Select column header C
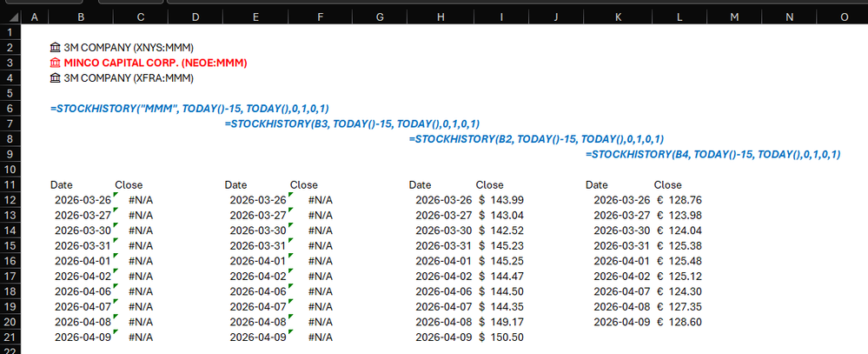The height and width of the screenshot is (354, 868). [x=141, y=17]
